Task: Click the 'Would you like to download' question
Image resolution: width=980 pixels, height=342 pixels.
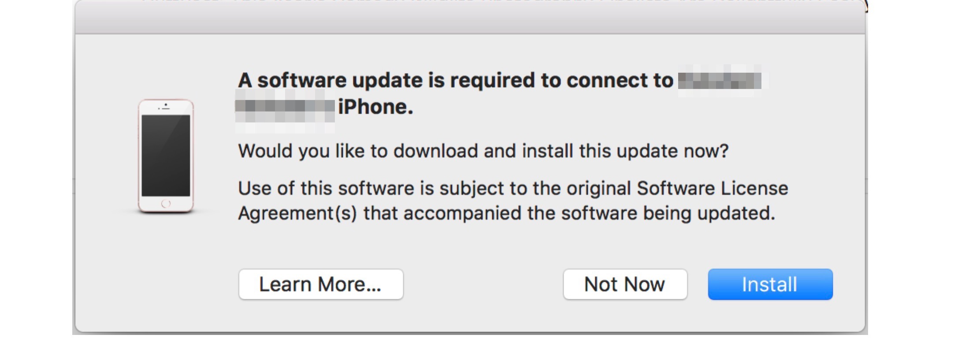Action: (483, 151)
